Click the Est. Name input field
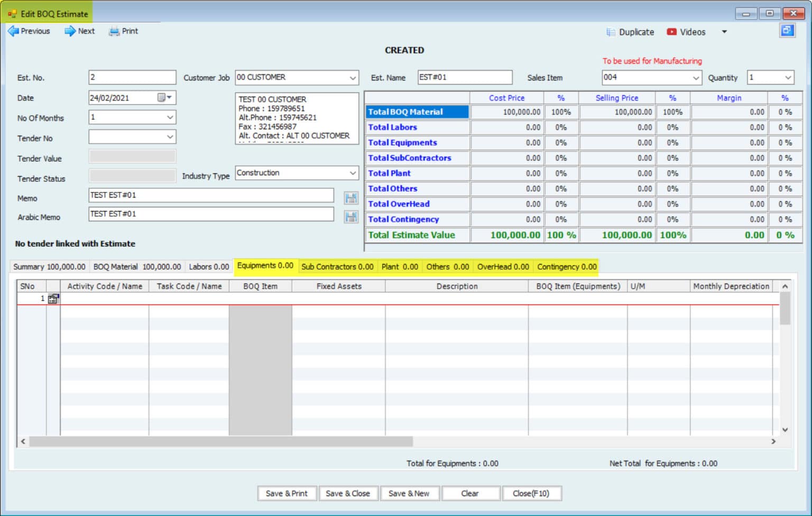The image size is (812, 516). pos(465,77)
